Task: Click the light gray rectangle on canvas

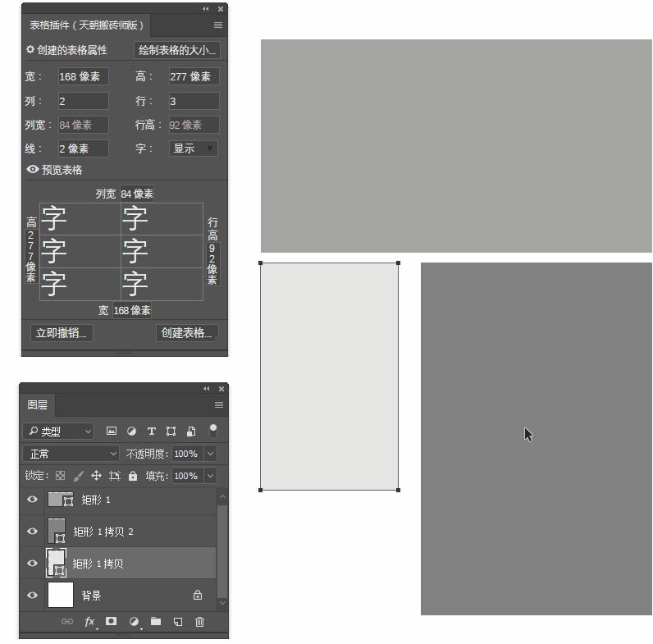Action: coord(330,377)
